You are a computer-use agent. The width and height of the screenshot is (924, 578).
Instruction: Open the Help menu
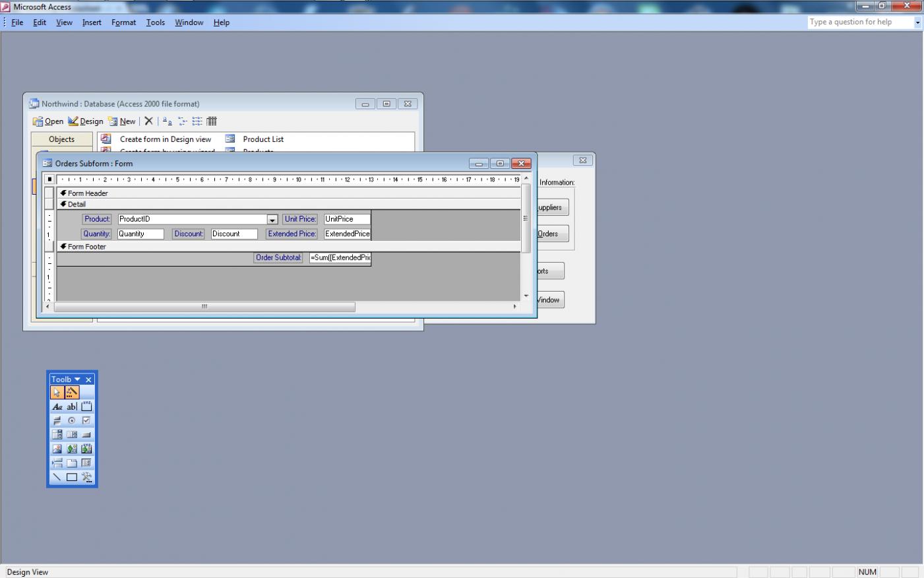(222, 22)
